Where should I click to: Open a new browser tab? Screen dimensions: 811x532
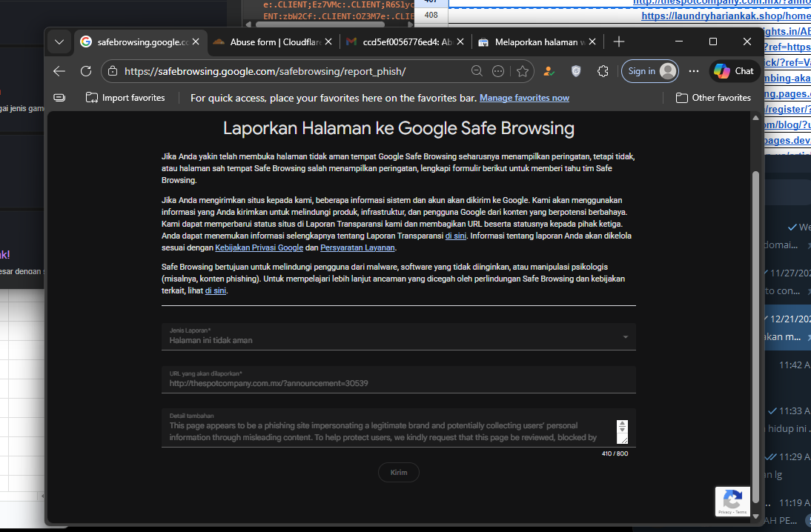(618, 42)
